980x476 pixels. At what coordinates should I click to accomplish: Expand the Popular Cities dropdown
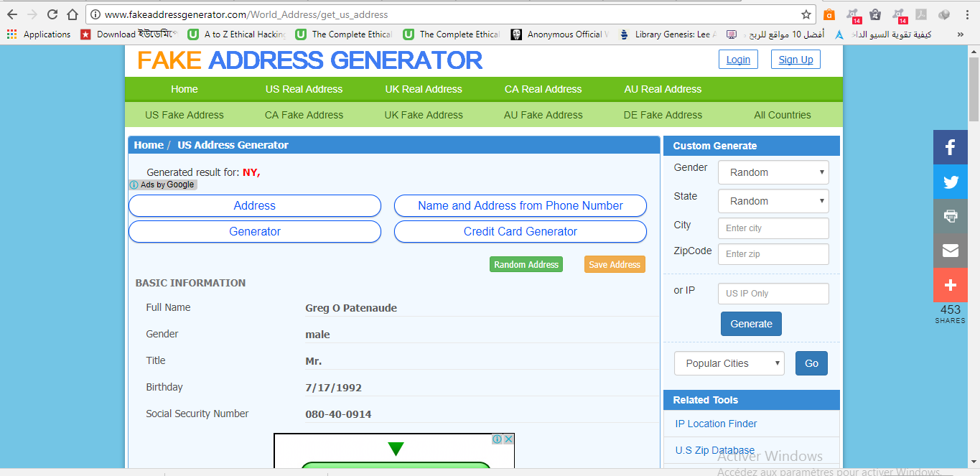pyautogui.click(x=729, y=363)
